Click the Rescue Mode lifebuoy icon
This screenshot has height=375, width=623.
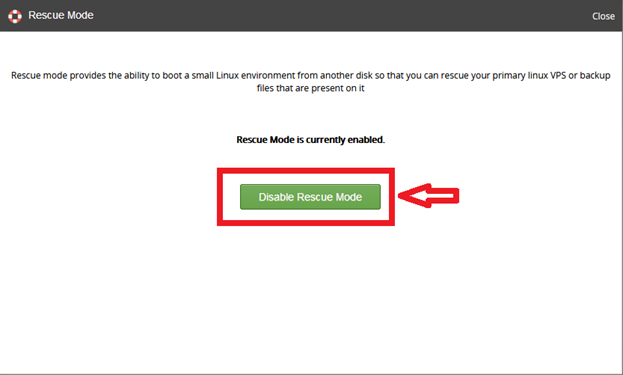click(15, 16)
